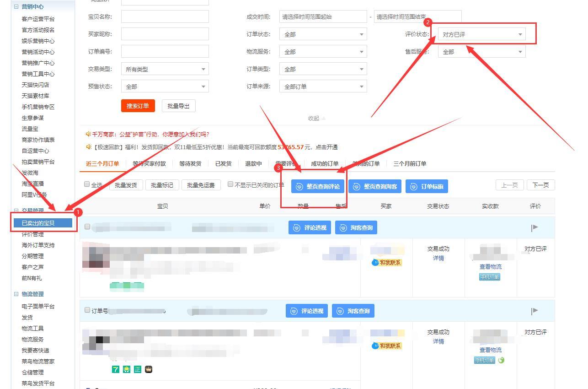Click 淘客查询 button in second order
This screenshot has height=389, width=588.
pos(353,311)
